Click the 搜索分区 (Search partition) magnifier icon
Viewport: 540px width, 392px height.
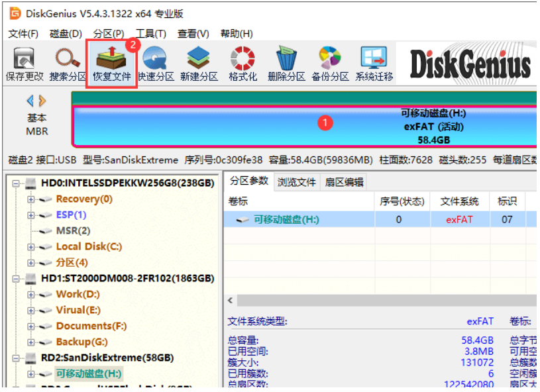(68, 65)
